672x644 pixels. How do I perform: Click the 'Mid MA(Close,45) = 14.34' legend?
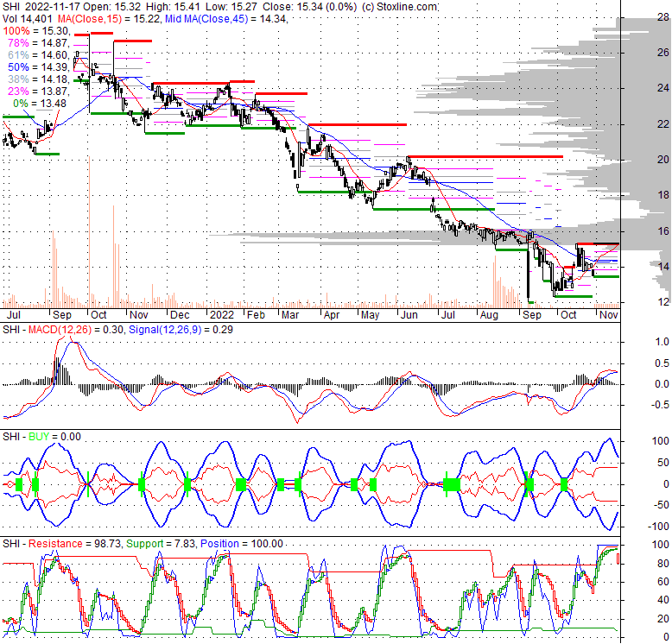(x=226, y=19)
